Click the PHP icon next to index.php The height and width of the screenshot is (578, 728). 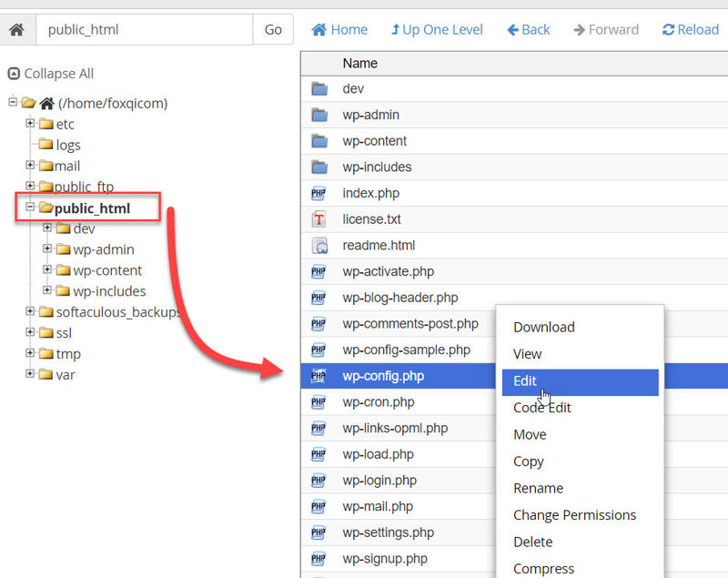tap(318, 193)
